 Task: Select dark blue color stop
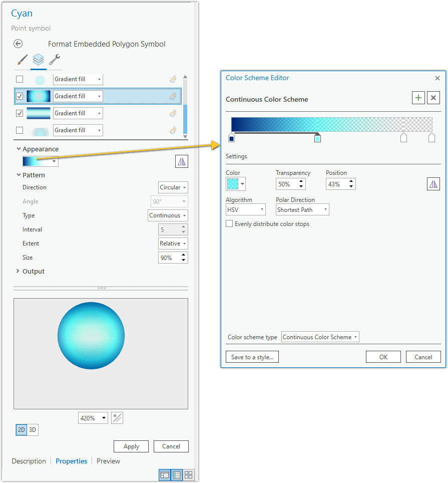(x=231, y=138)
